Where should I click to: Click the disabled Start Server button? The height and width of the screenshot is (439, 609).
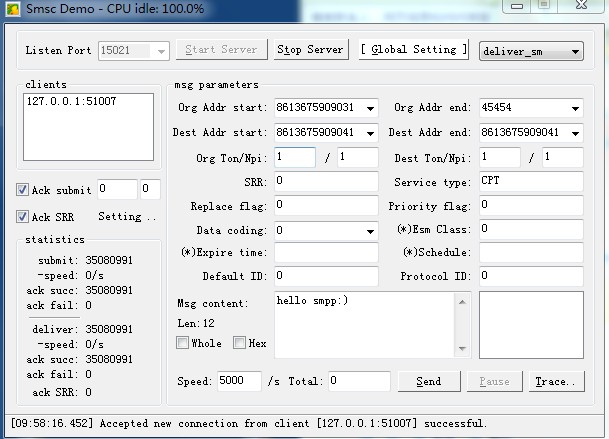pyautogui.click(x=221, y=50)
